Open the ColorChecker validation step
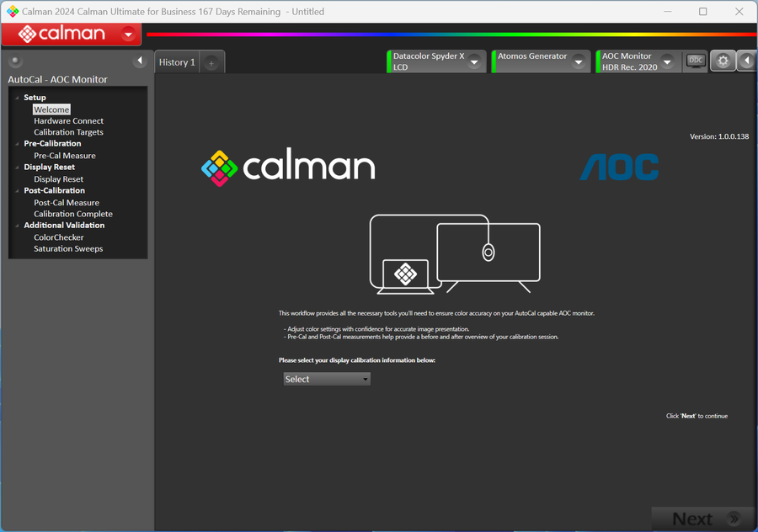Screen dimensions: 758x532 tap(59, 237)
